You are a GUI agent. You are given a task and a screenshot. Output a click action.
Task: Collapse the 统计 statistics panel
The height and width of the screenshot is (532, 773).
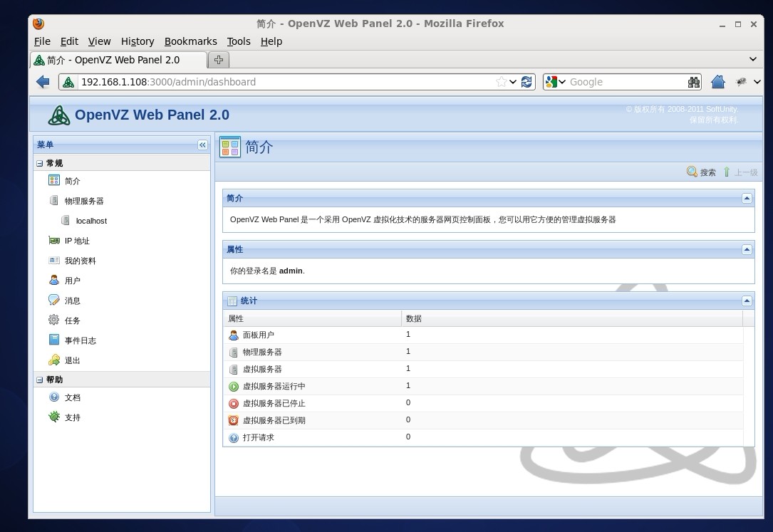coord(747,301)
